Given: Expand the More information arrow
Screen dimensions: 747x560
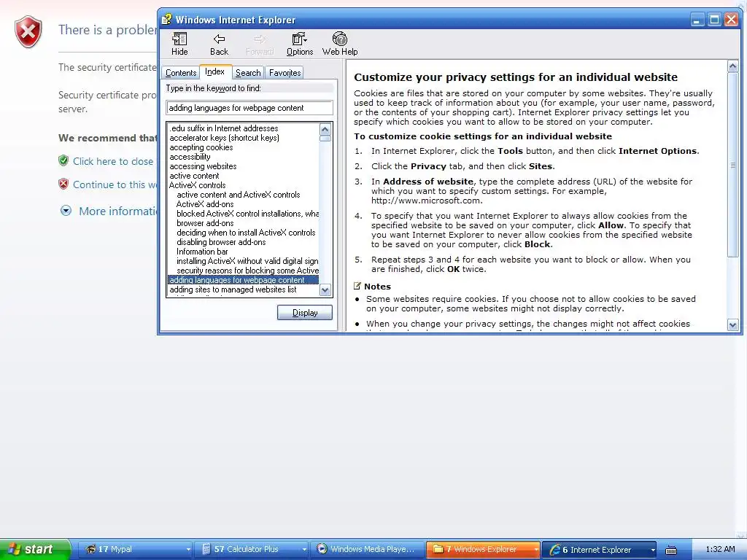Looking at the screenshot, I should pos(66,211).
